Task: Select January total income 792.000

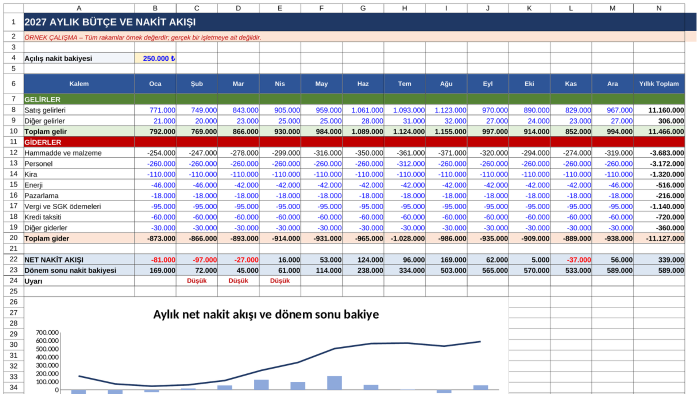Action: coord(155,131)
